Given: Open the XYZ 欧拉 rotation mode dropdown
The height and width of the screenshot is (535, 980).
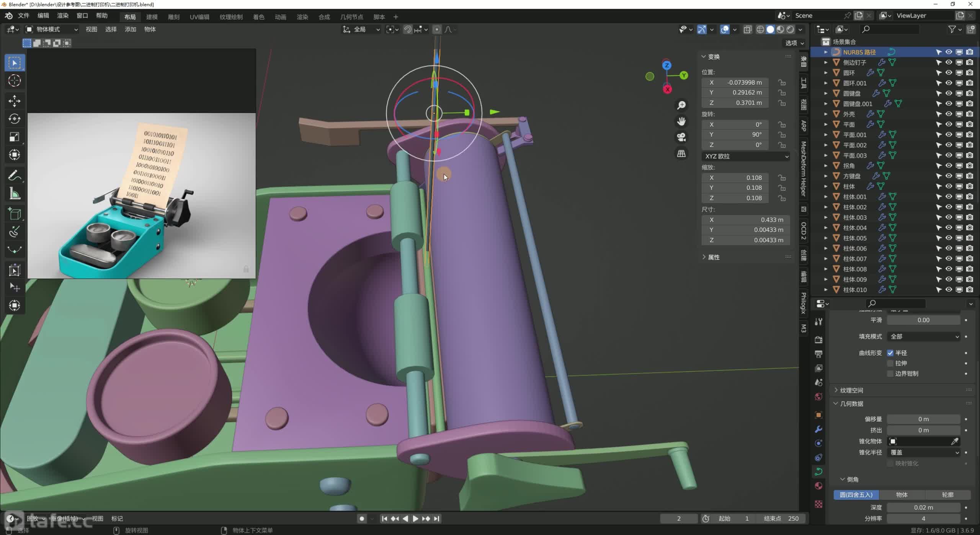Looking at the screenshot, I should tap(746, 156).
